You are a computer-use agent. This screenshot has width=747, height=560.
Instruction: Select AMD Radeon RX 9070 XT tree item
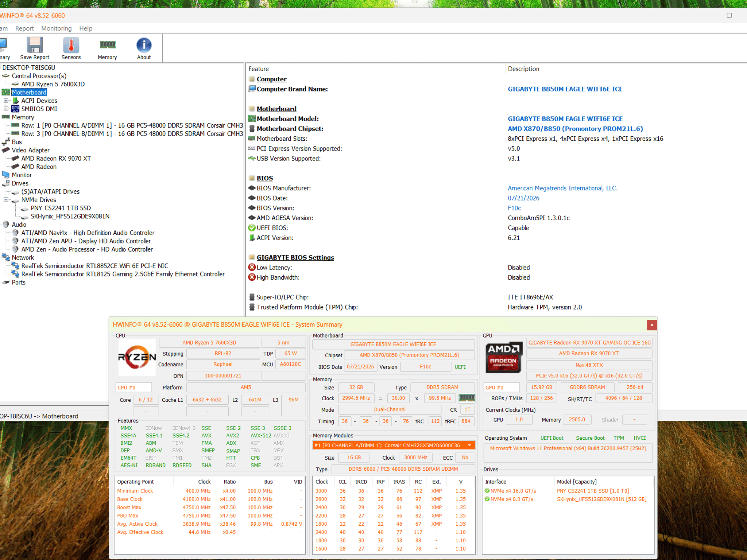[56, 158]
